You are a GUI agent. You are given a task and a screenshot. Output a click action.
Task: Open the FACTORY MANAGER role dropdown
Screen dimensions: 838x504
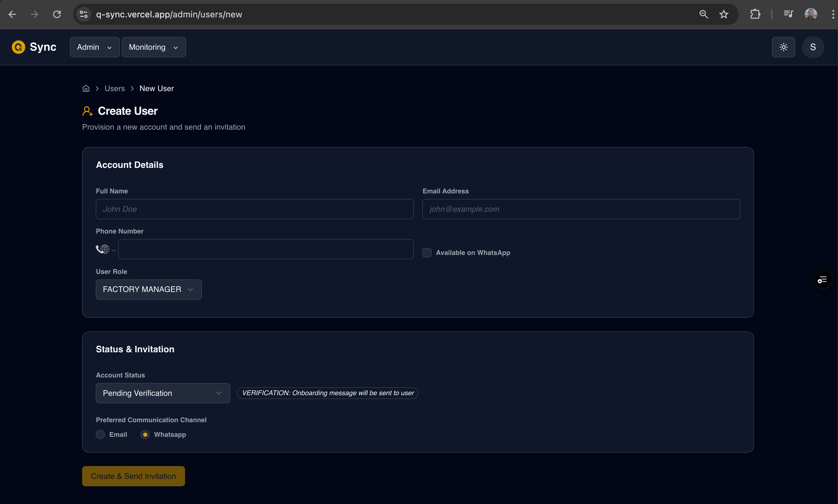click(x=148, y=289)
